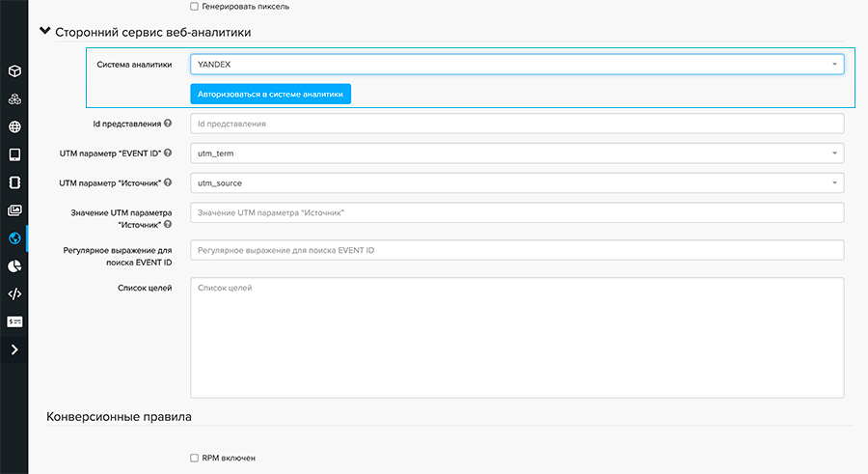Expand the sidebar with the arrow
868x474 pixels.
[14, 349]
